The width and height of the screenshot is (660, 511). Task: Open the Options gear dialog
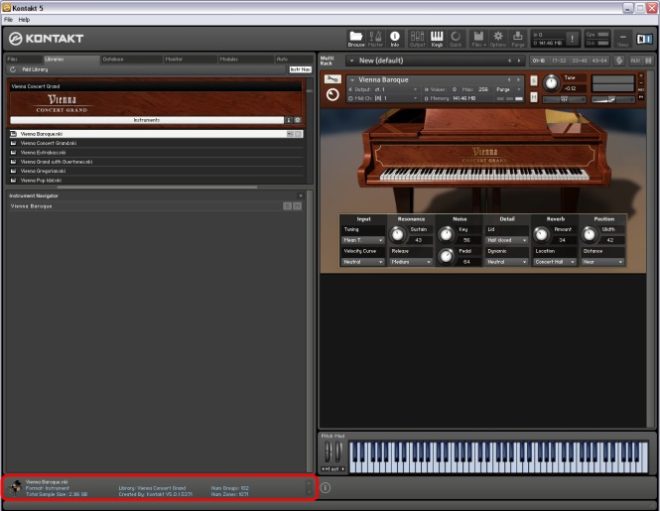pyautogui.click(x=498, y=39)
